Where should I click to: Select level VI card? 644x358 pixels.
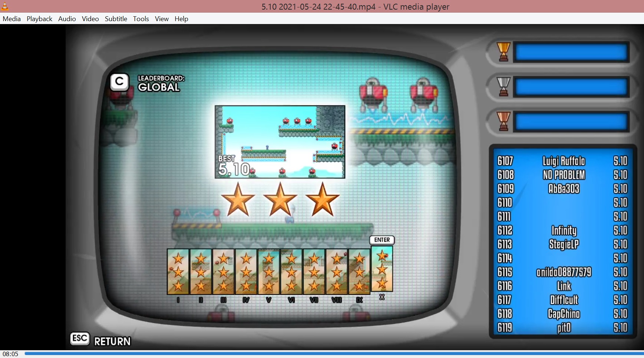[x=291, y=272]
